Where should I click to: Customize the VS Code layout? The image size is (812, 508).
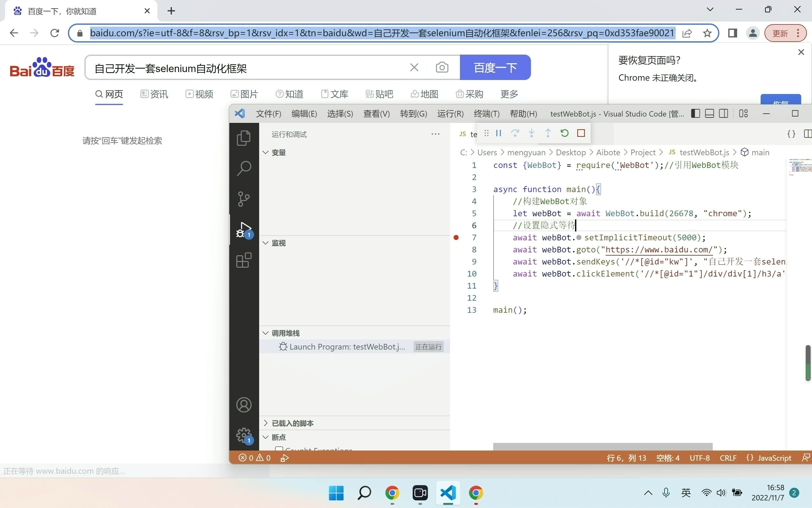pos(743,114)
